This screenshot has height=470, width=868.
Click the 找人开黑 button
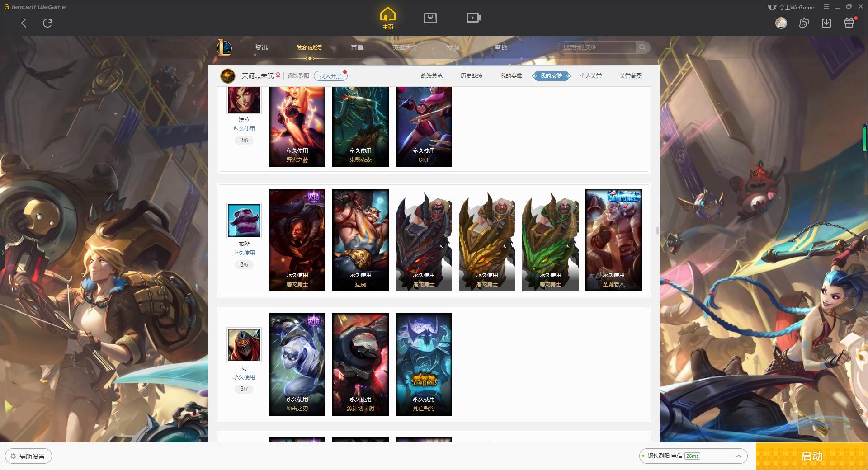[x=330, y=76]
